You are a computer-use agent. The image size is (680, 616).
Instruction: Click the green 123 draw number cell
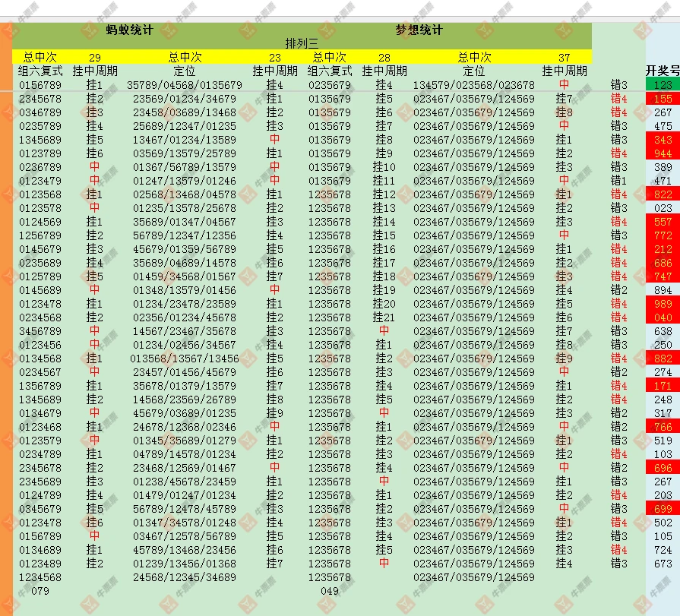(x=663, y=84)
